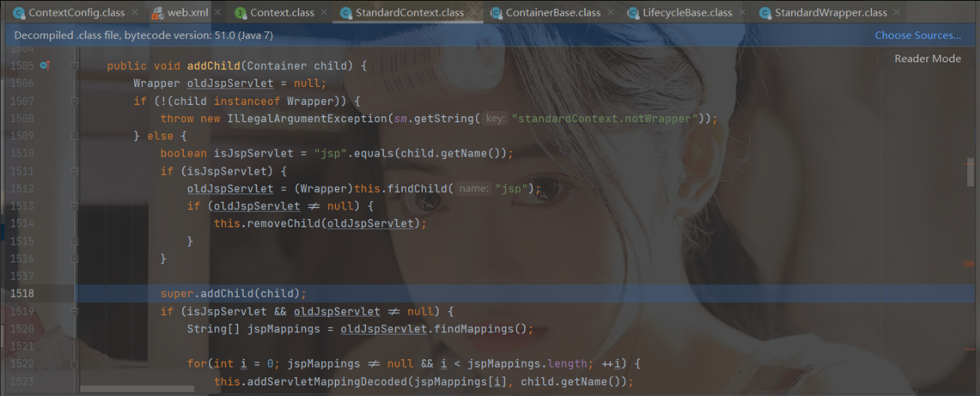The width and height of the screenshot is (980, 396).
Task: Close the ContextConfig.class tab
Action: pyautogui.click(x=134, y=13)
